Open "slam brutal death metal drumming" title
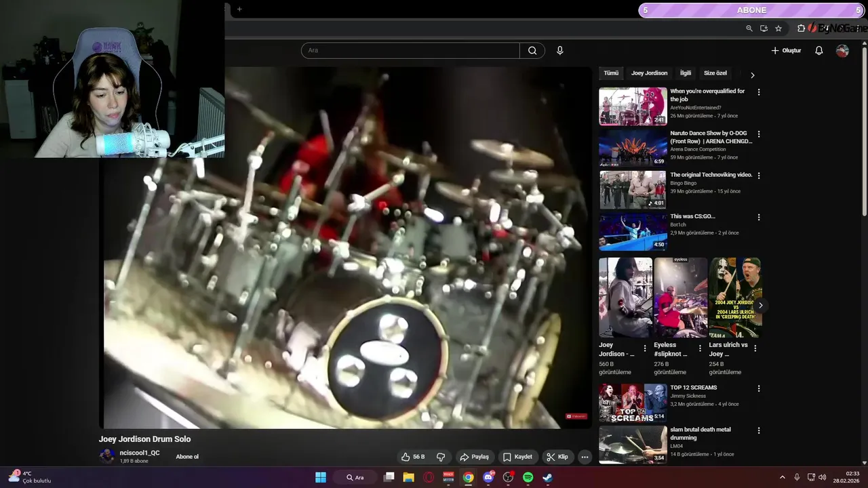This screenshot has height=488, width=868. [x=701, y=434]
